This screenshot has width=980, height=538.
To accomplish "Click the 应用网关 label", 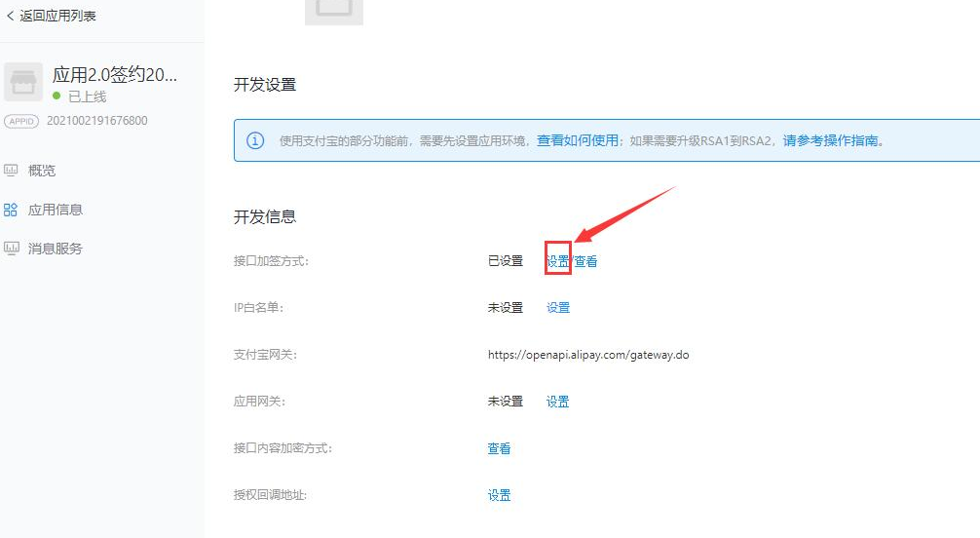I will [259, 402].
